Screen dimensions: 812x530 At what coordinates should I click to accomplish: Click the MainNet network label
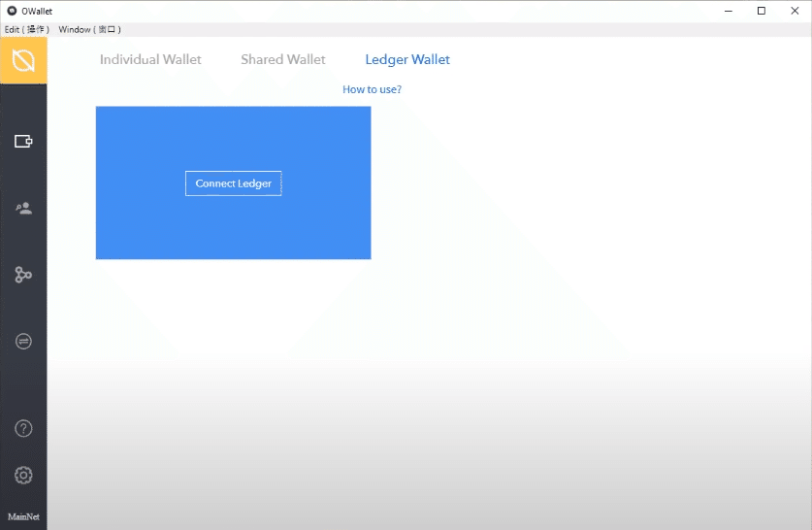[x=23, y=516]
